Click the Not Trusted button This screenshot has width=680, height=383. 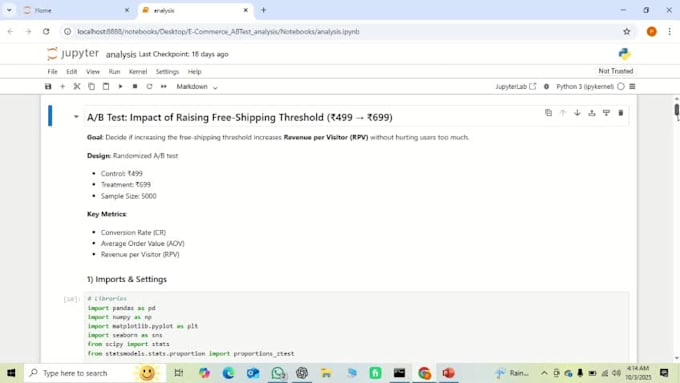(616, 71)
